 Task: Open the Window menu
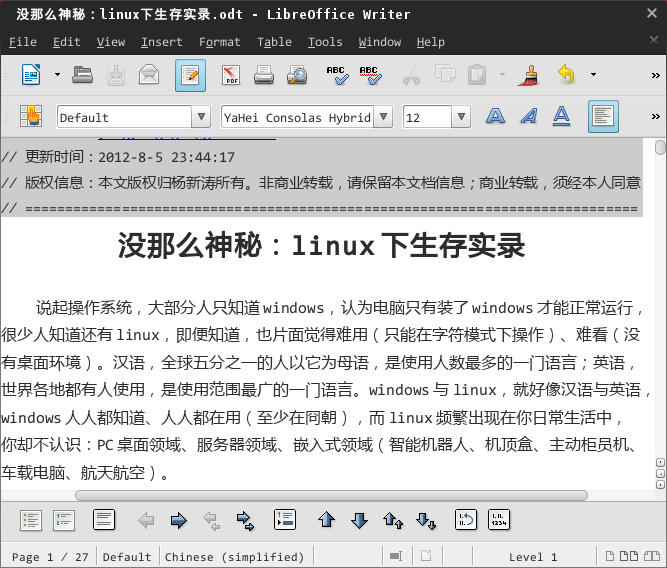[x=379, y=42]
